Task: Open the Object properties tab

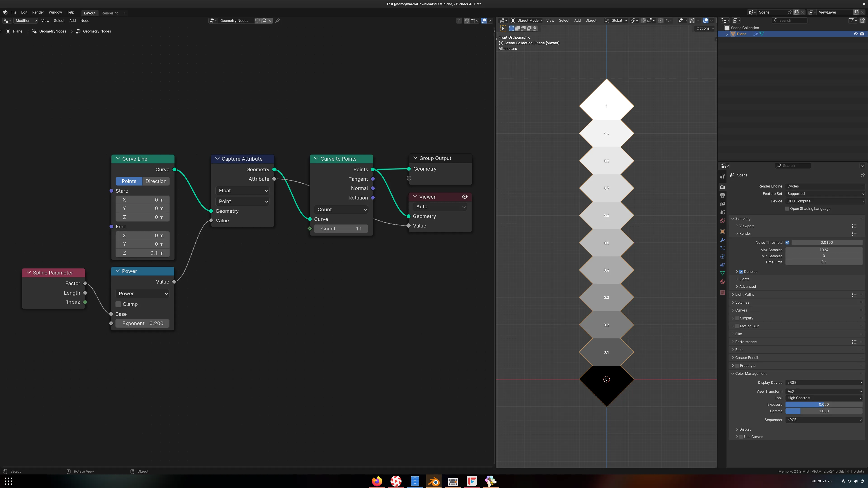Action: [x=722, y=231]
